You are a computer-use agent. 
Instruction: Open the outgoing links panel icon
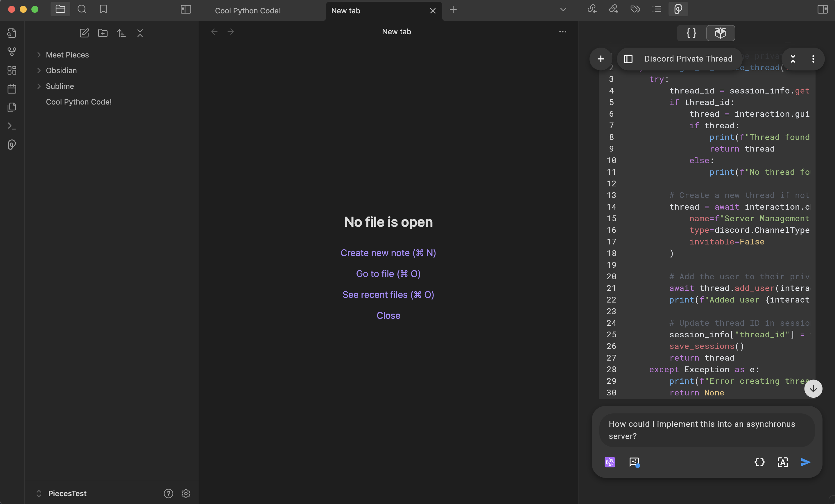[613, 9]
